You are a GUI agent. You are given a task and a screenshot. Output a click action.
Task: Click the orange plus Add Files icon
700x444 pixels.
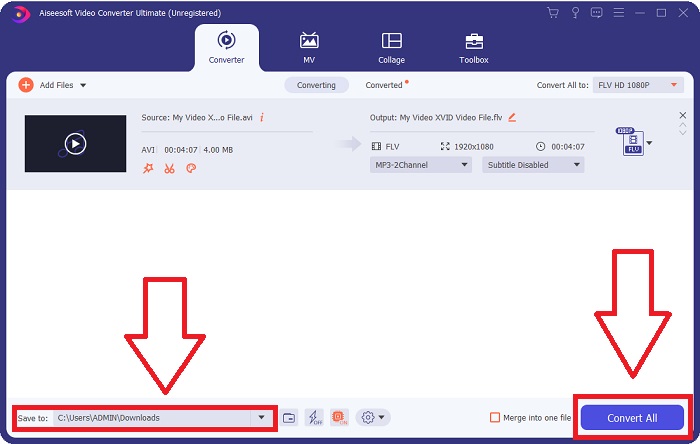coord(26,85)
